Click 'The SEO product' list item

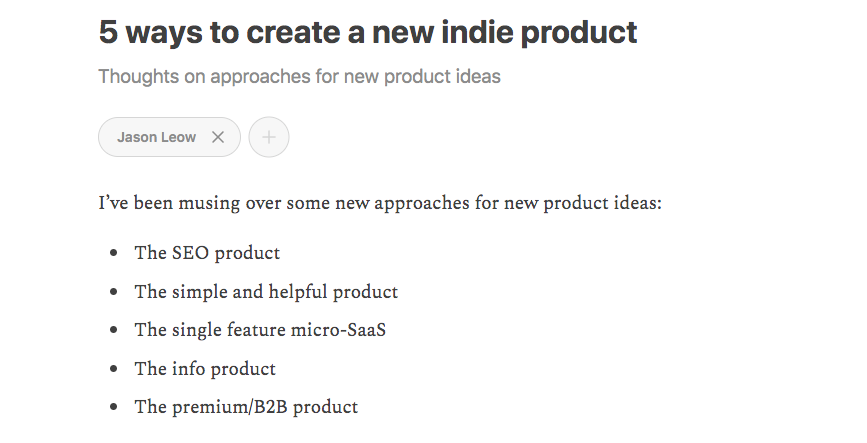[x=207, y=253]
